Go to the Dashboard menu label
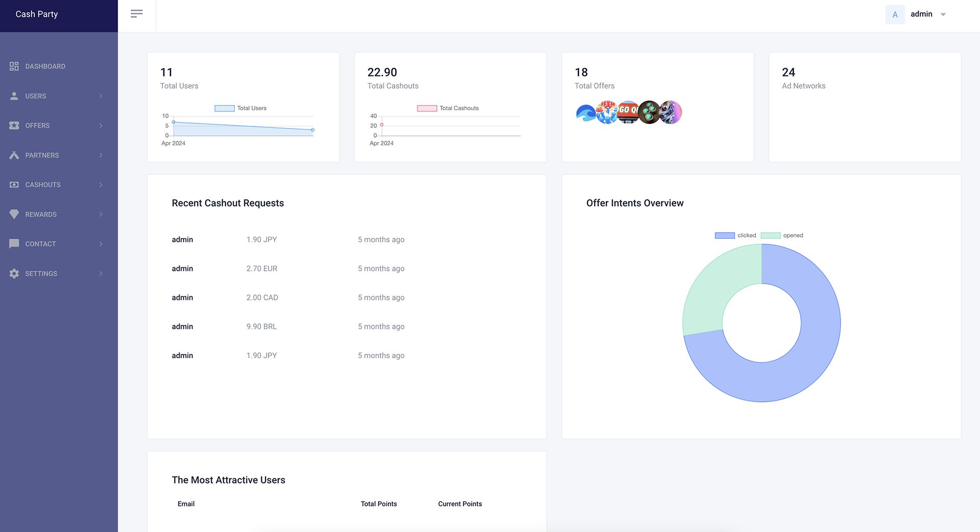The image size is (980, 532). pyautogui.click(x=45, y=66)
